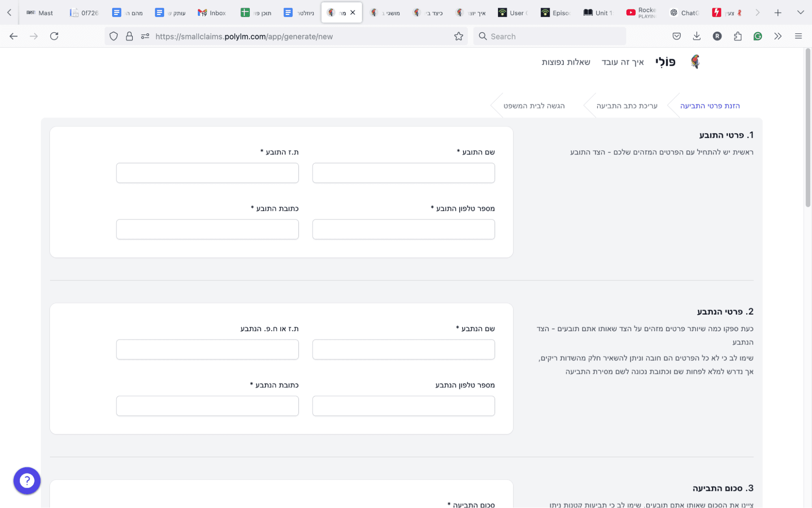Screen dimensions: 812x508
Task: Switch to the ניוזלטר Google Docs tab
Action: [x=299, y=13]
